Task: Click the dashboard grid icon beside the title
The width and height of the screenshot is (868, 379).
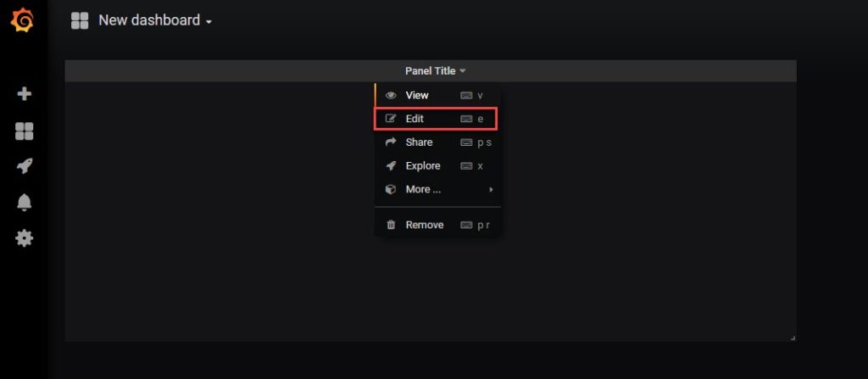Action: coord(80,20)
